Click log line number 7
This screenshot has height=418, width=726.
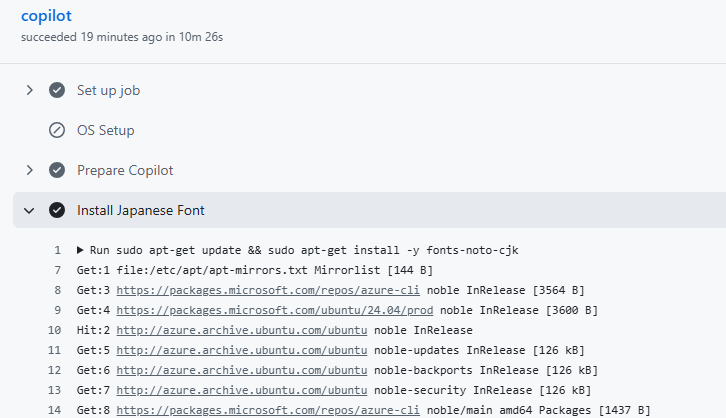tap(57, 270)
